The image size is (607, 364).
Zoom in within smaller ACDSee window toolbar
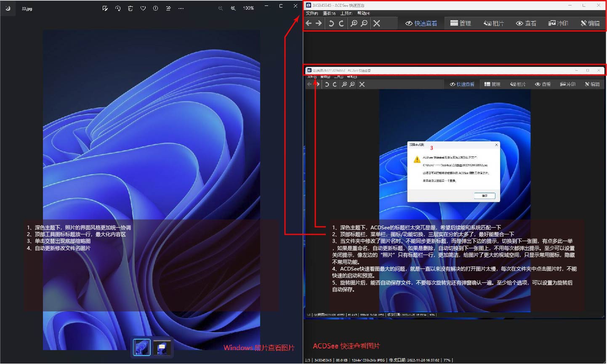pyautogui.click(x=344, y=85)
